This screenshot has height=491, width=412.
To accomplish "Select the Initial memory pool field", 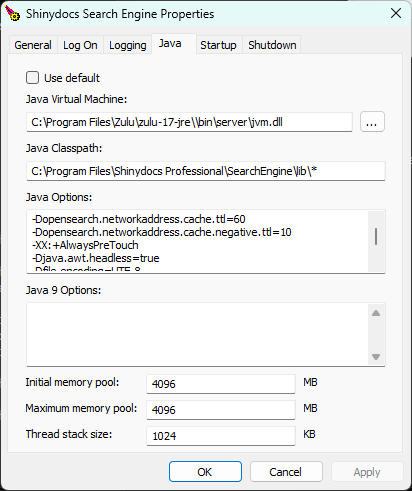I will pyautogui.click(x=221, y=384).
